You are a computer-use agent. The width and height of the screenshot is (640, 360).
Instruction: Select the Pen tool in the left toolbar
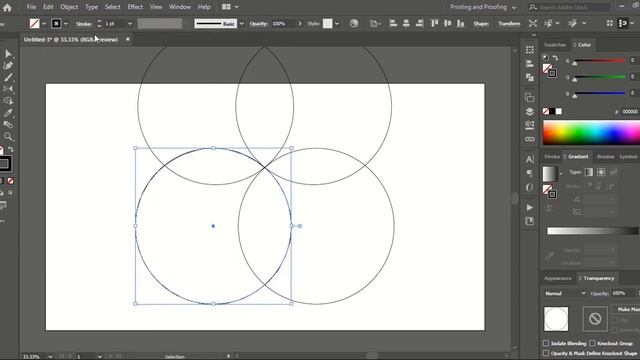tap(8, 66)
